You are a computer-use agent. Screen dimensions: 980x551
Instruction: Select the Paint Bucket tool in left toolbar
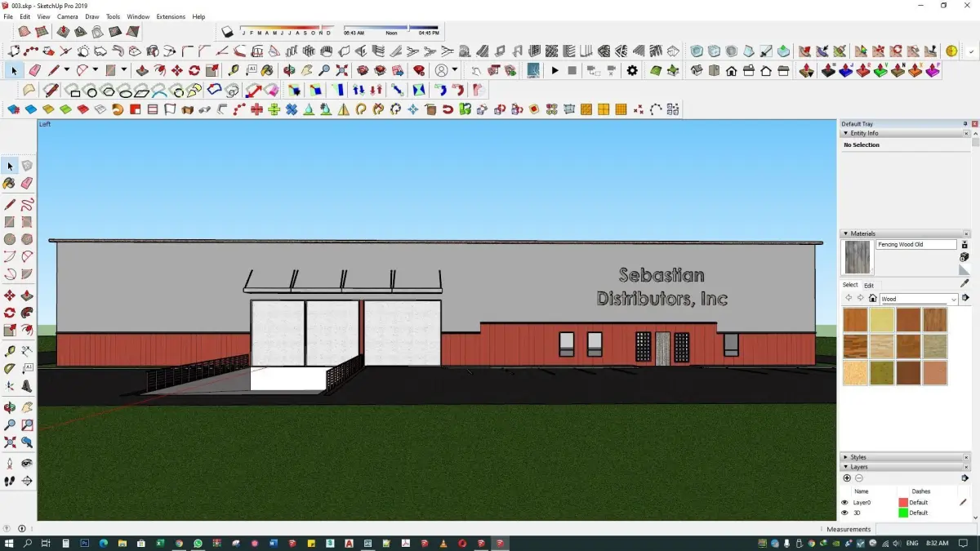(x=10, y=184)
